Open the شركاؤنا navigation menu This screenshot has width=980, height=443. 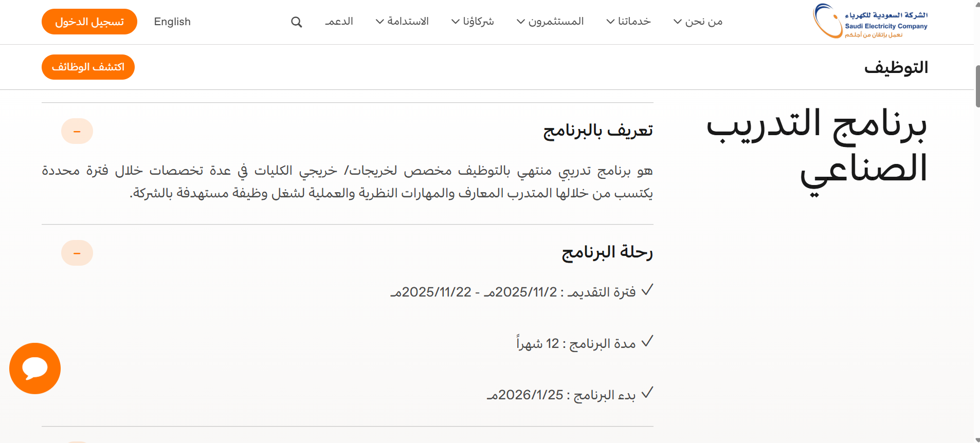473,22
